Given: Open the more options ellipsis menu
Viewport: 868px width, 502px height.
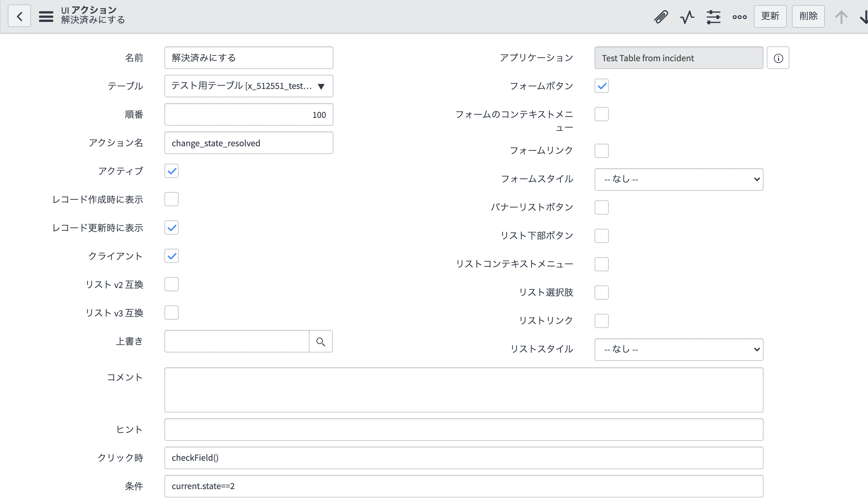Looking at the screenshot, I should (739, 16).
